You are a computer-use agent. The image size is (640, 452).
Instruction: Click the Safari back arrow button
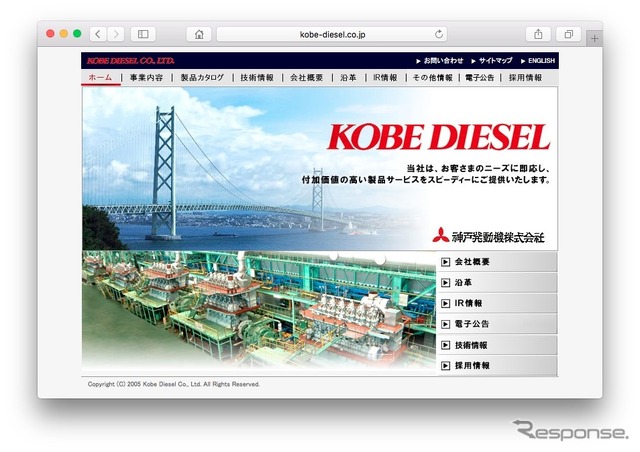point(98,34)
